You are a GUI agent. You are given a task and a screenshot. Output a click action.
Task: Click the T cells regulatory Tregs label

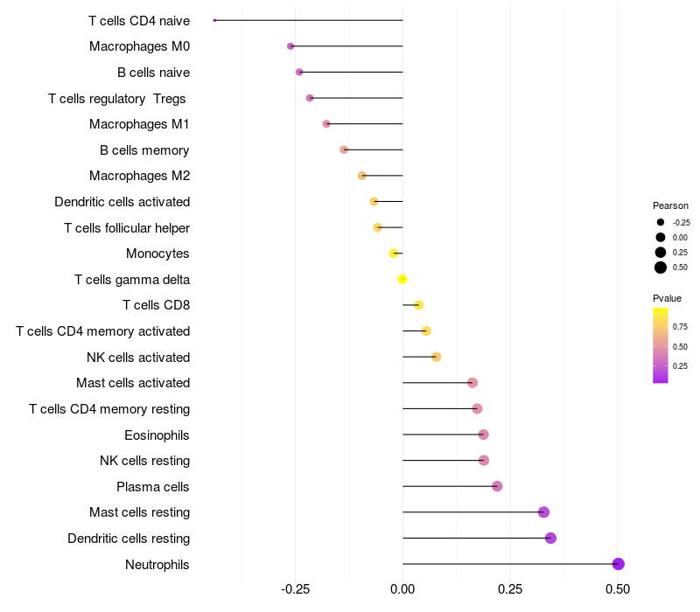coord(117,99)
